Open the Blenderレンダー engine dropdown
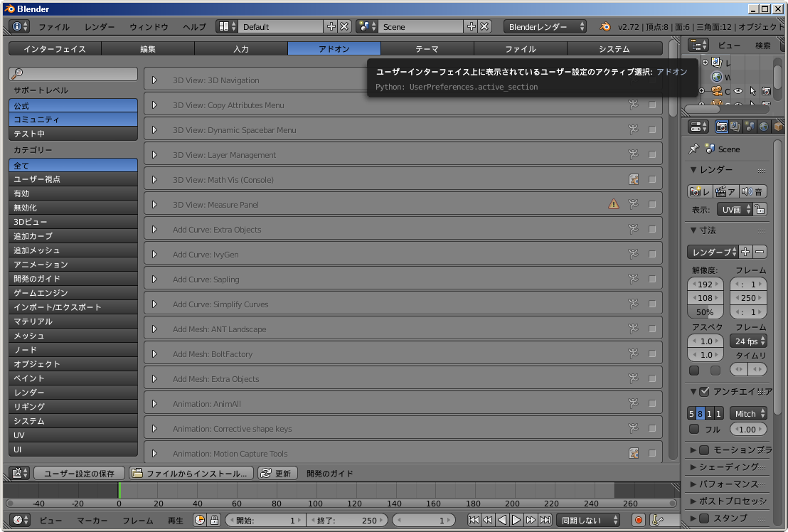Viewport: 788px width, 532px height. [545, 26]
